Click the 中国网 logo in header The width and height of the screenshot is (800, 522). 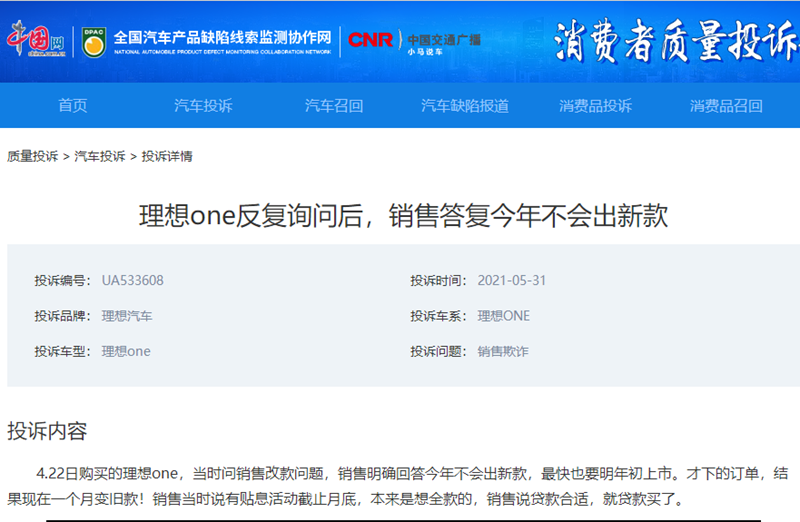point(35,40)
